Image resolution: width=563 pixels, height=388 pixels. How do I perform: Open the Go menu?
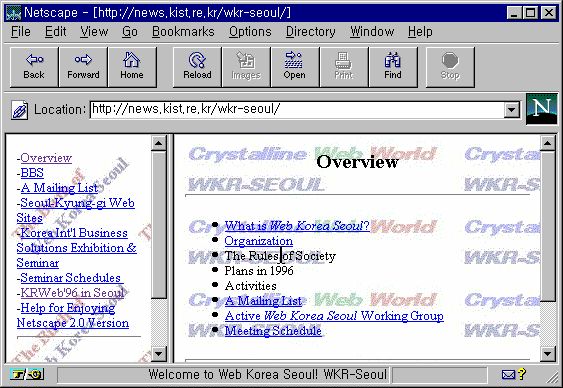coord(130,32)
